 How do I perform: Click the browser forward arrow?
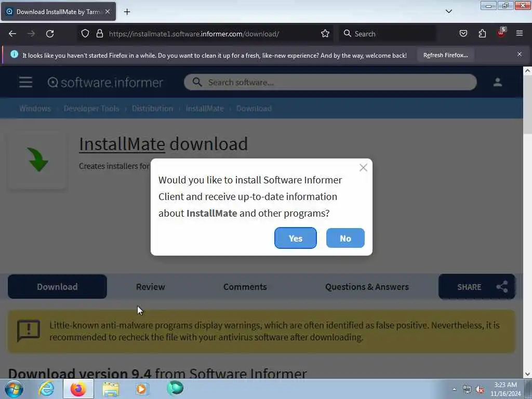pos(31,34)
